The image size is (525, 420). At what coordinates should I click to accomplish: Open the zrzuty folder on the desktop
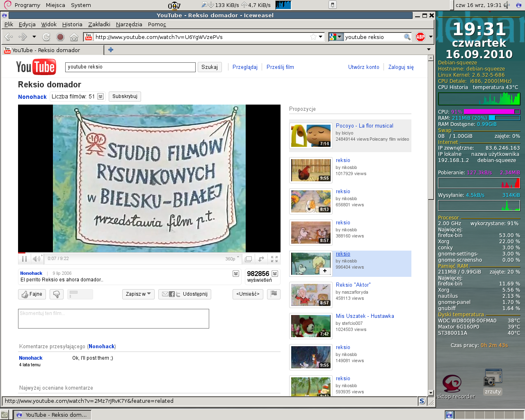[492, 382]
